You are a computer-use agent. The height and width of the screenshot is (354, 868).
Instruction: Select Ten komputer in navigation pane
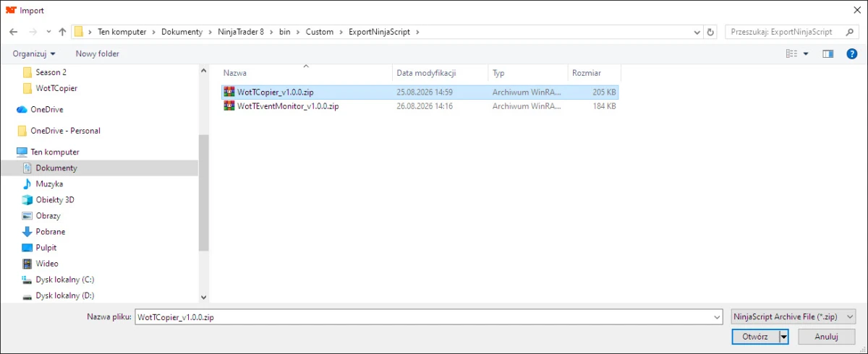(55, 152)
